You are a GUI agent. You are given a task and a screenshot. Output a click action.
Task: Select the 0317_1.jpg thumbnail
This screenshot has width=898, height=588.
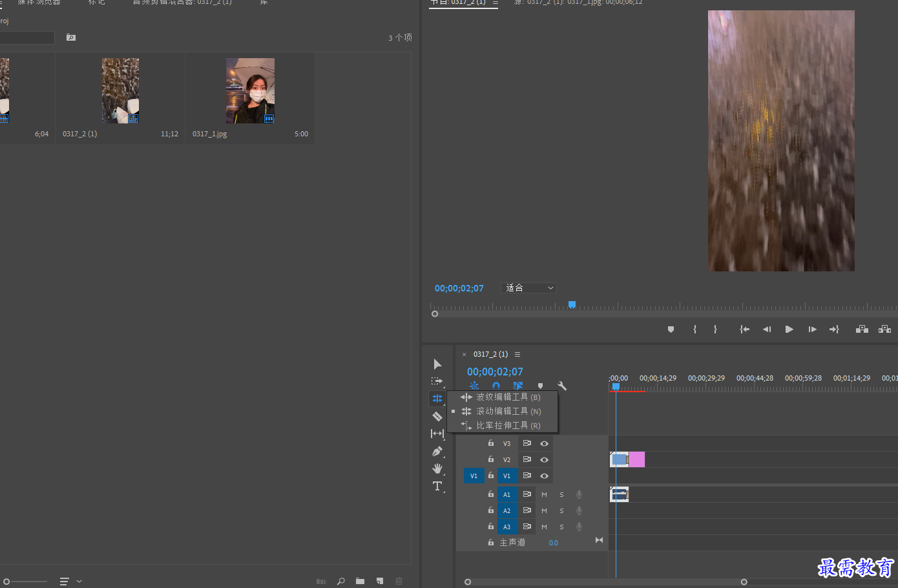250,90
